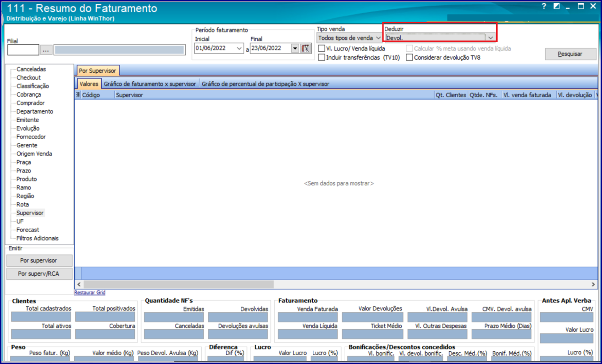Viewport: 602px width, 364px height.
Task: Click the Vl. venda faturada column header
Action: 529,95
